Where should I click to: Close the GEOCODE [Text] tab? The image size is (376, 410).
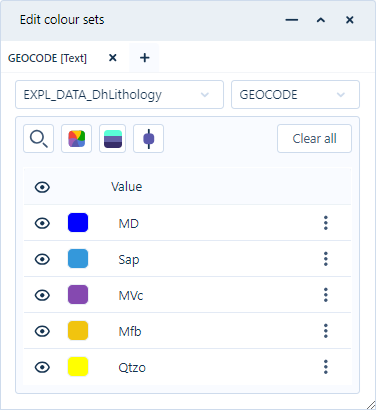pos(113,58)
